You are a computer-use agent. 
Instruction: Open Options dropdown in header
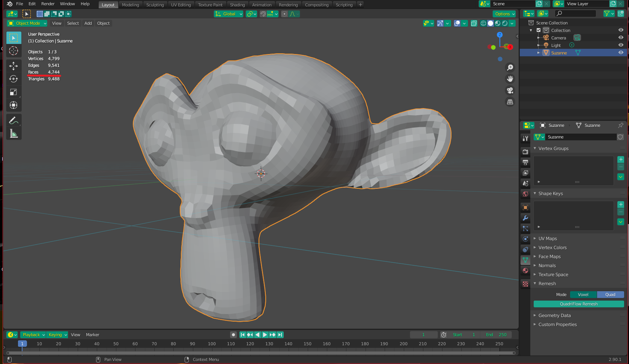(504, 14)
